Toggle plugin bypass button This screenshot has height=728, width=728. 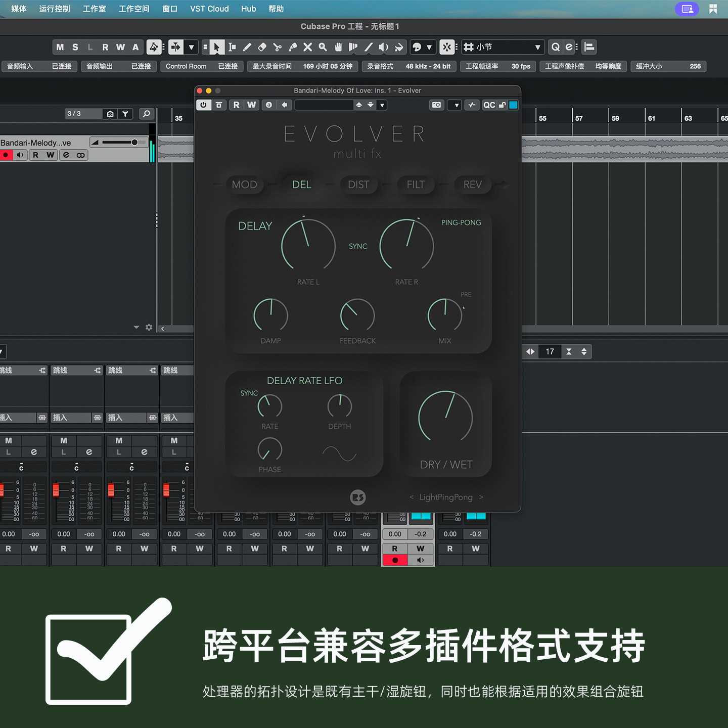pos(218,105)
